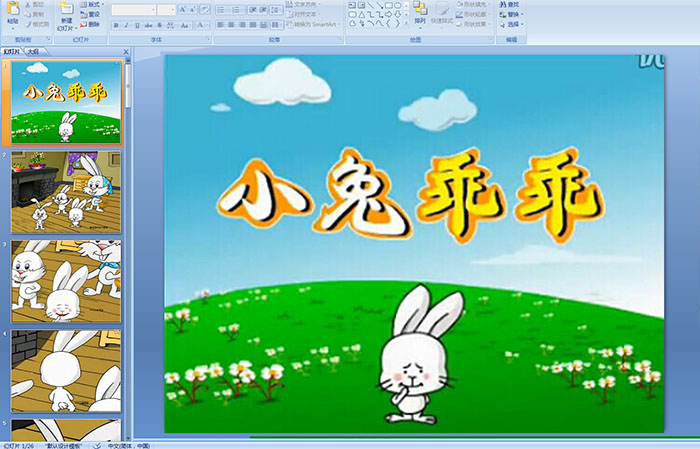Decrease the paragraph indent level

point(253,10)
